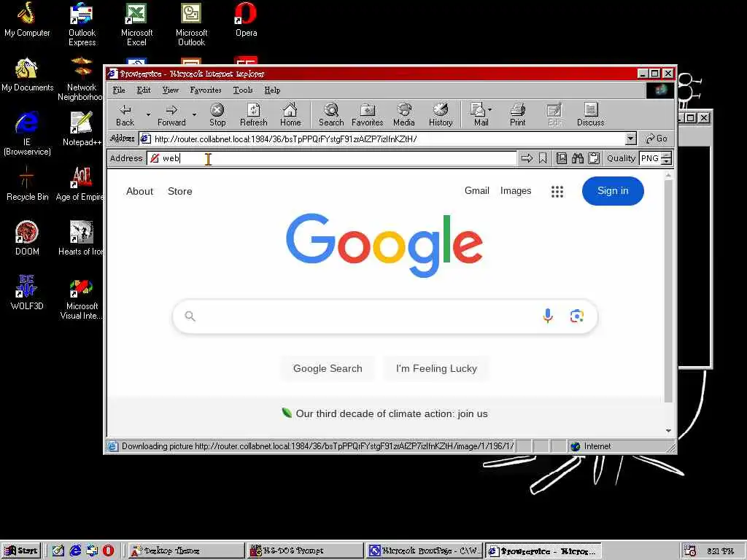747x560 pixels.
Task: Open the File menu
Action: (119, 90)
